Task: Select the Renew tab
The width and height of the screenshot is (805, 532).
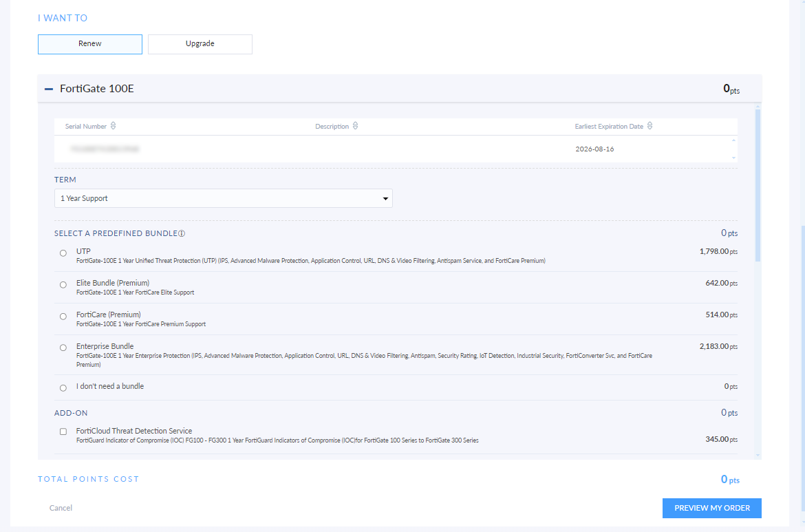Action: [x=89, y=43]
